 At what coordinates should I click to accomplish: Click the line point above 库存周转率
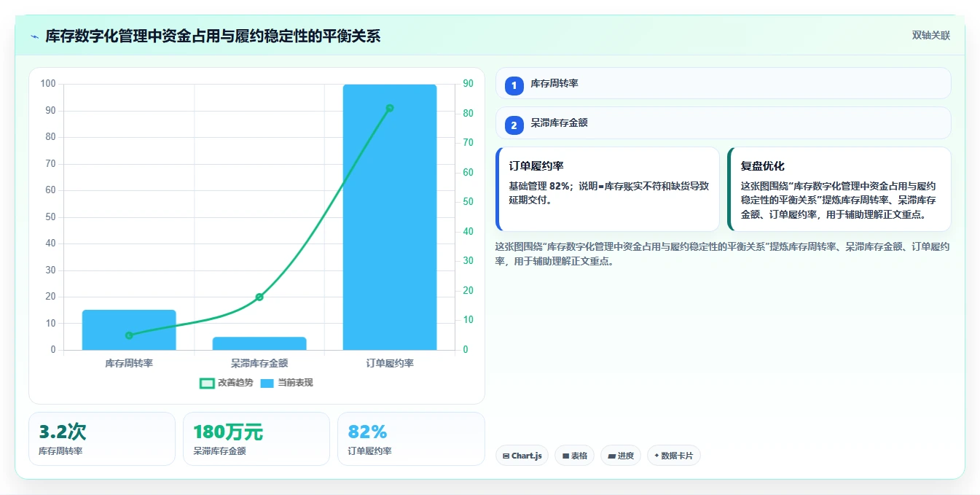click(x=129, y=335)
